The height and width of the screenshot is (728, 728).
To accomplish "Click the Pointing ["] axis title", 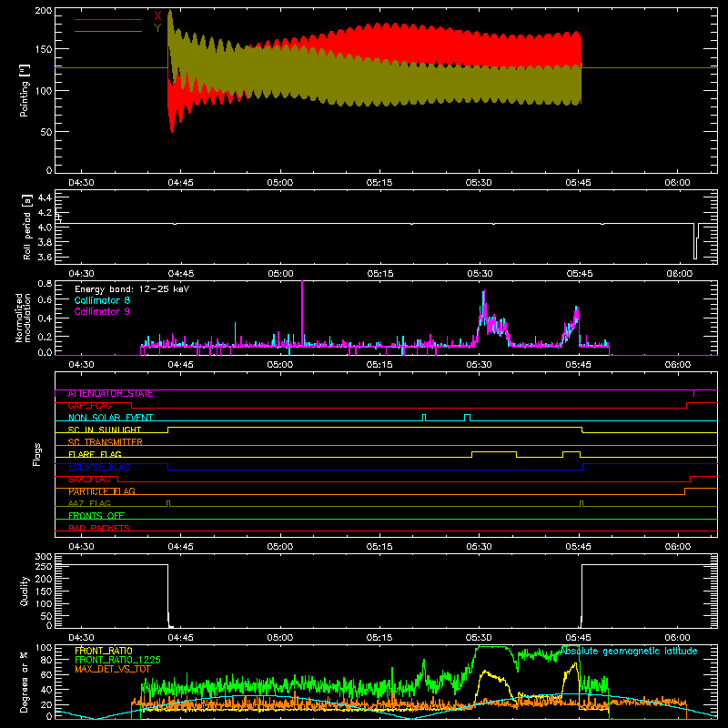I will coord(25,90).
